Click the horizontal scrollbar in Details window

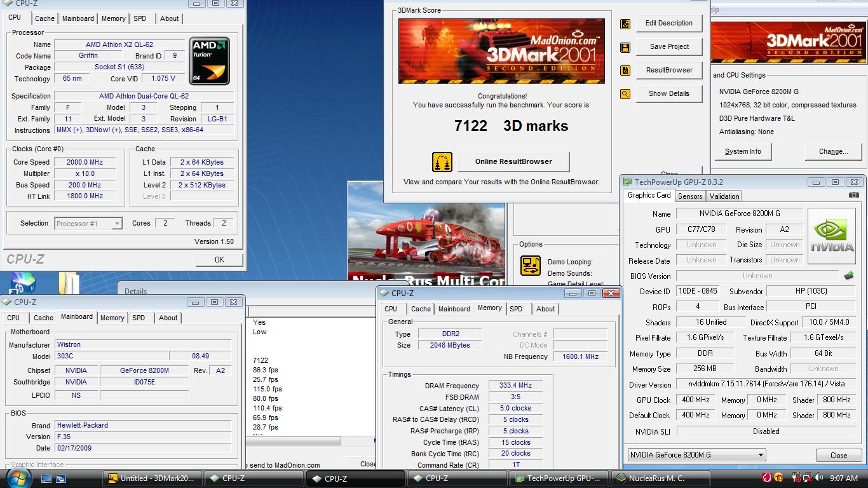point(294,440)
